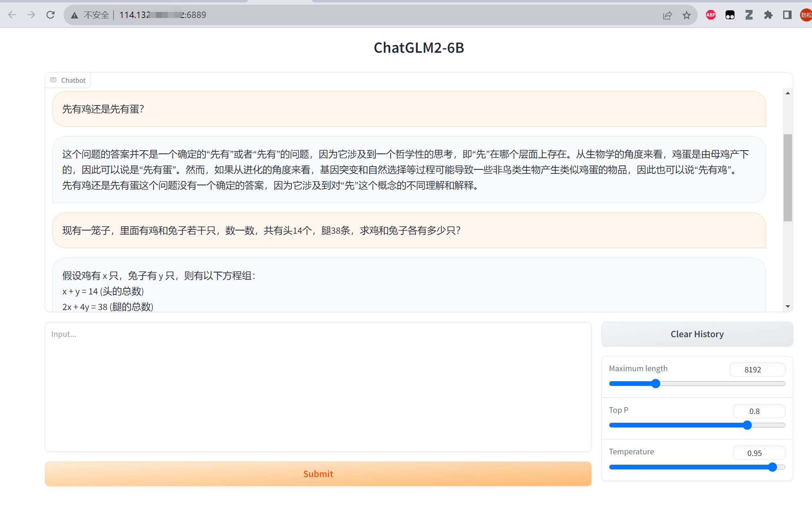Adjust the Maximum length slider
The height and width of the screenshot is (531, 812).
point(697,384)
